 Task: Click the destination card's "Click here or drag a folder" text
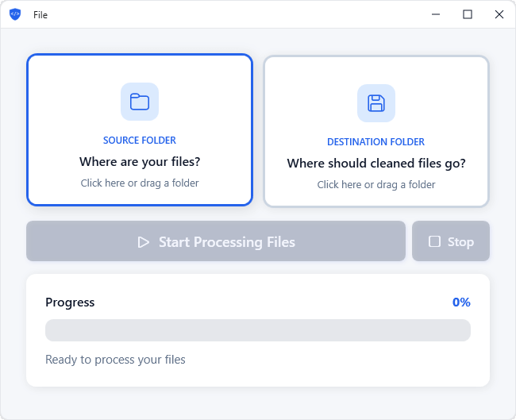point(376,185)
